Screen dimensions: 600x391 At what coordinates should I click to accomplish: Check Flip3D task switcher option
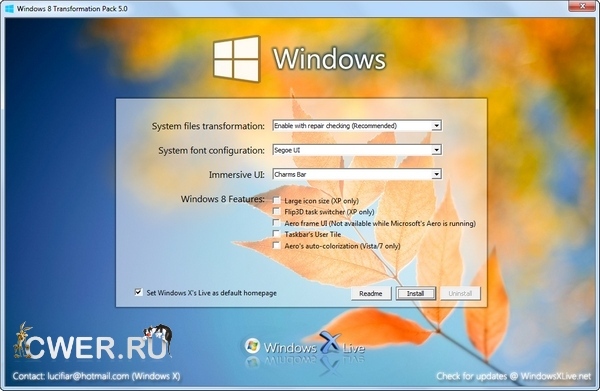(276, 211)
